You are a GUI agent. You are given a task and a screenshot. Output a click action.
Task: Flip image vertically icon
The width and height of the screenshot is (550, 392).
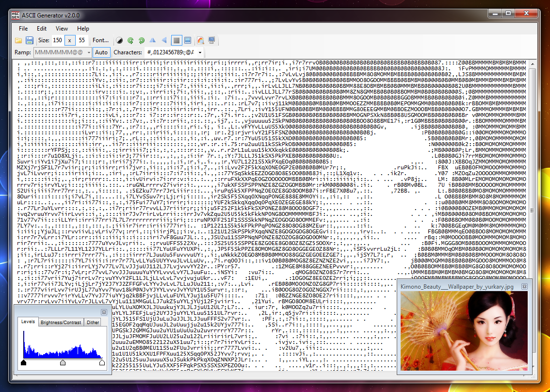(x=164, y=40)
